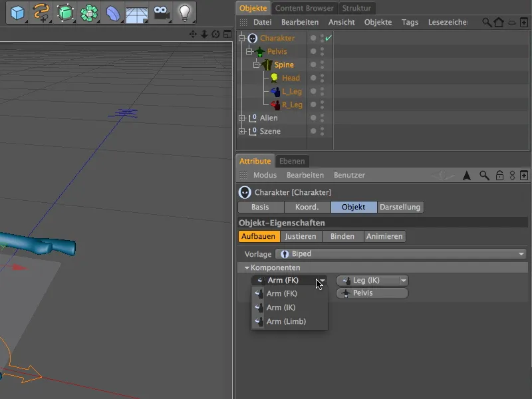Click home icon in Objekte manager
532x399 pixels.
click(x=499, y=23)
